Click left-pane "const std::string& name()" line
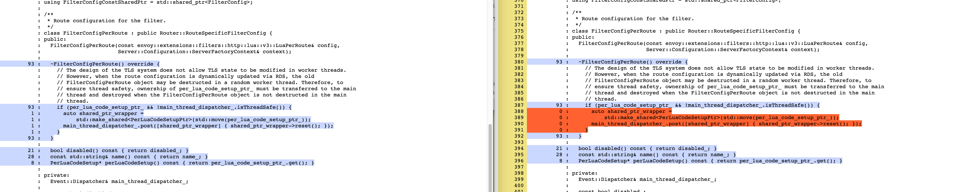980x192 pixels. [129, 157]
